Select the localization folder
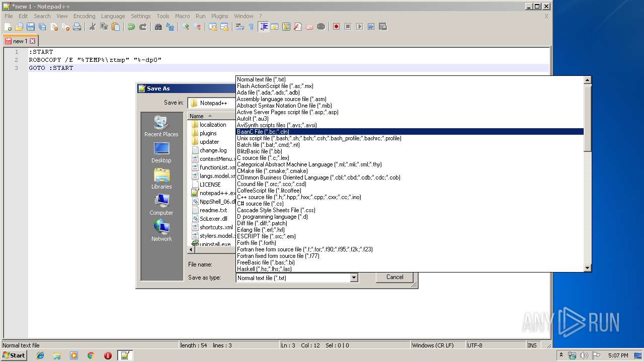This screenshot has height=362, width=644. 209,125
